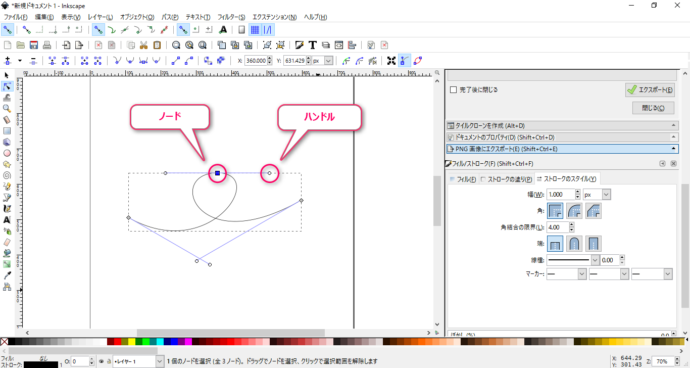690x368 pixels.
Task: Open the stroke width unit dropdown
Action: coord(597,194)
